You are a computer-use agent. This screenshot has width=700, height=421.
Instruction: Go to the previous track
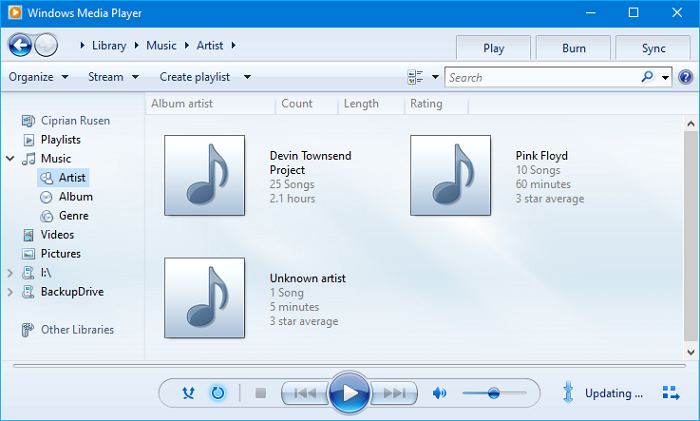pyautogui.click(x=305, y=393)
